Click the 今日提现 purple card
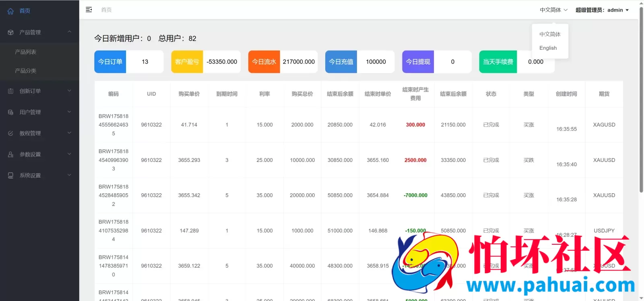This screenshot has height=301, width=644. coord(418,62)
